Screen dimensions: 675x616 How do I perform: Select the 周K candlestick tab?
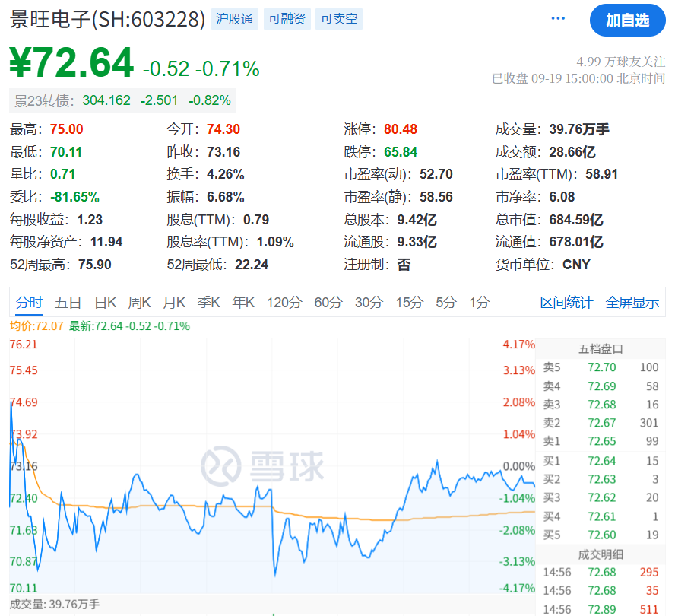[x=140, y=302]
